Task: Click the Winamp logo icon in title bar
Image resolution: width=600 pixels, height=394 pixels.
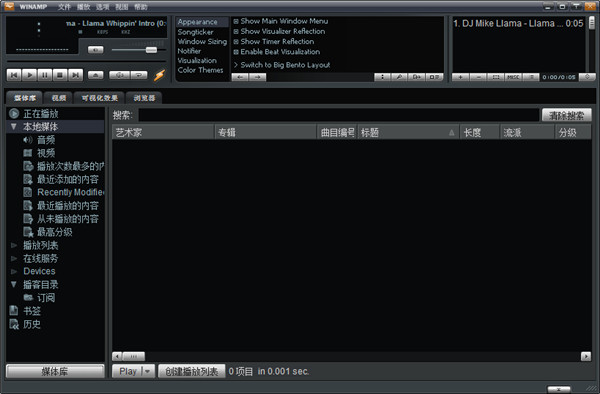Action: [x=9, y=6]
